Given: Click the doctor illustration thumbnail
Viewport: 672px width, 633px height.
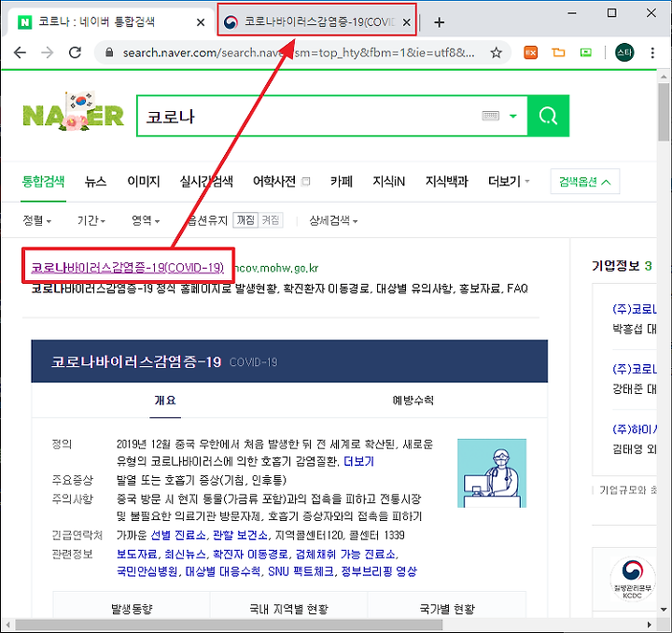Looking at the screenshot, I should 492,473.
